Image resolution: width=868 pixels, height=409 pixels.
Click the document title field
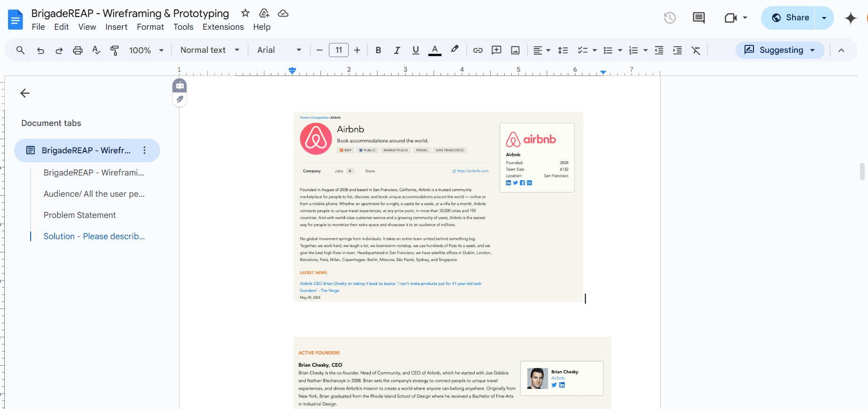tap(130, 13)
